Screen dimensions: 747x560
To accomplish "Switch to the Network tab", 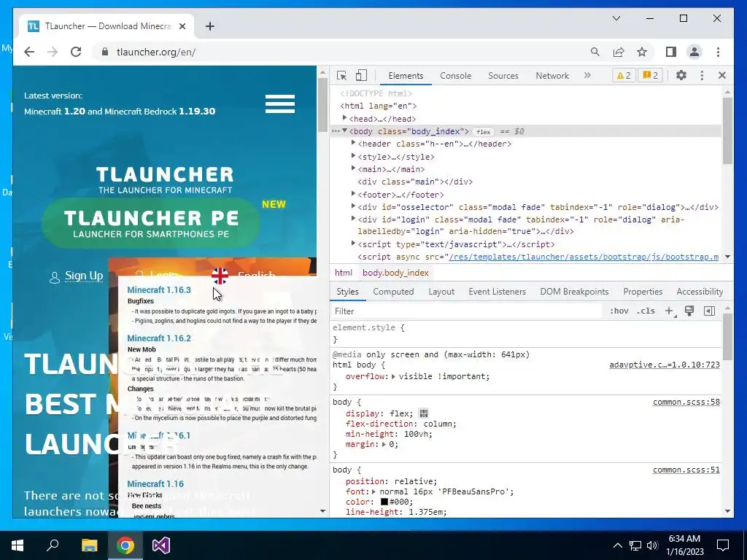I will pyautogui.click(x=552, y=76).
